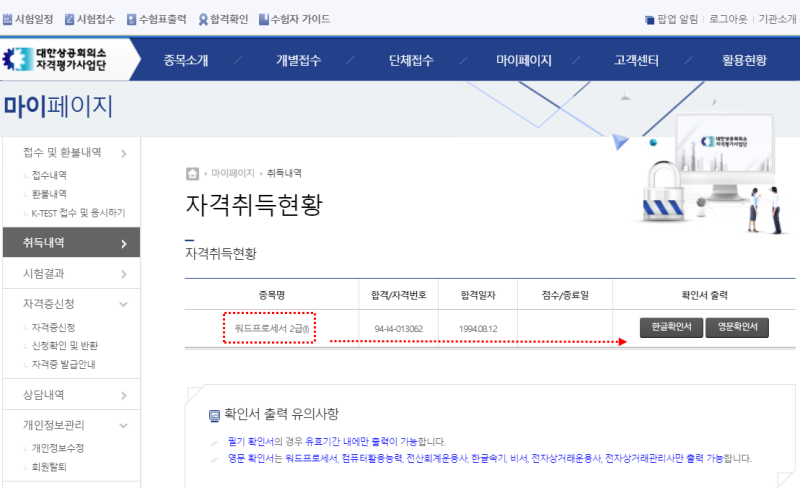The height and width of the screenshot is (488, 800).
Task: Open 자격증신청 sub-item in sidebar
Action: pyautogui.click(x=53, y=327)
